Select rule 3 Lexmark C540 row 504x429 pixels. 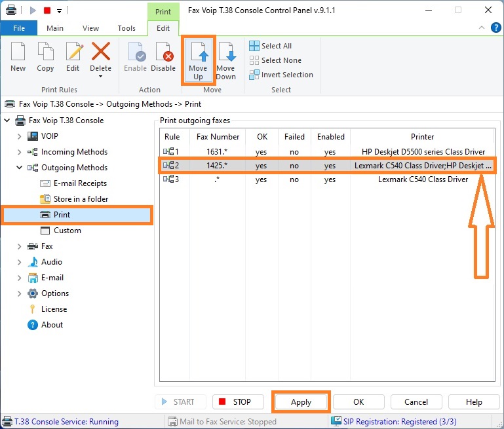point(327,179)
